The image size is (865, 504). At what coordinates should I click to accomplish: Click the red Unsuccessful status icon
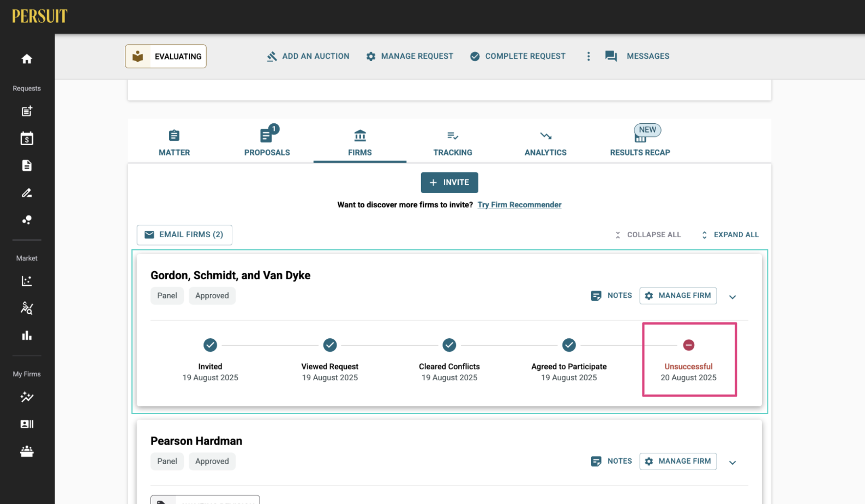tap(689, 345)
